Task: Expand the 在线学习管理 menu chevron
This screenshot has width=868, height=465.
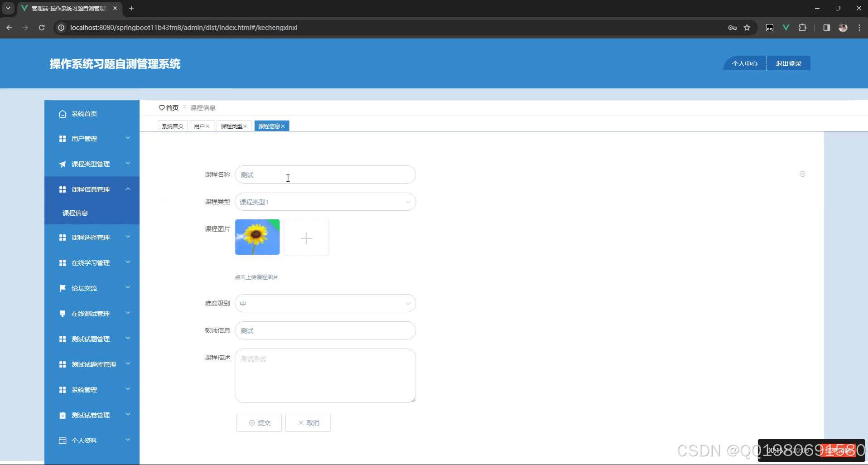Action: (x=128, y=262)
